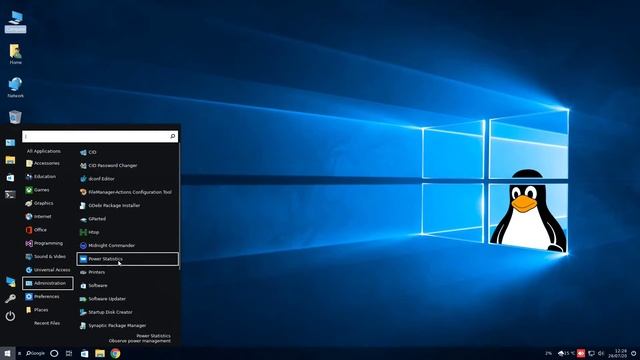Show the Recent Files list
The image size is (640, 360).
pyautogui.click(x=47, y=323)
